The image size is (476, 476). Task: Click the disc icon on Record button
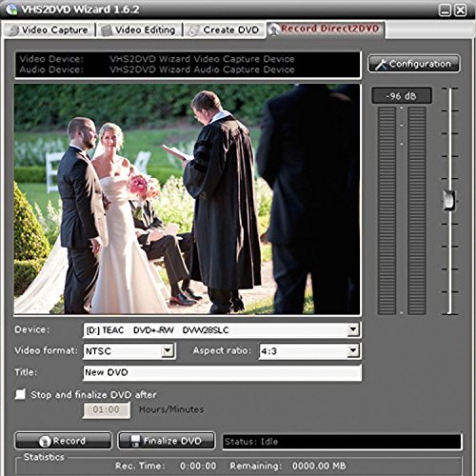click(45, 441)
